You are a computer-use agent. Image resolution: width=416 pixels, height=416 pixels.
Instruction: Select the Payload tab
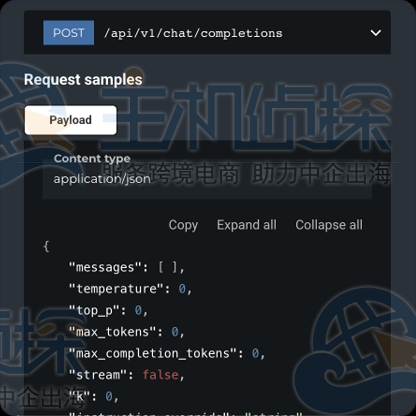click(x=71, y=120)
